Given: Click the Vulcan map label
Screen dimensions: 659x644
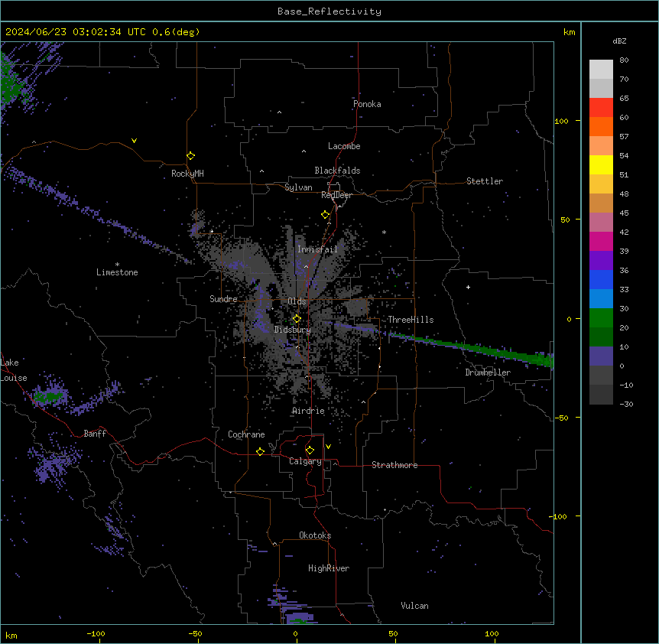Looking at the screenshot, I should point(415,606).
